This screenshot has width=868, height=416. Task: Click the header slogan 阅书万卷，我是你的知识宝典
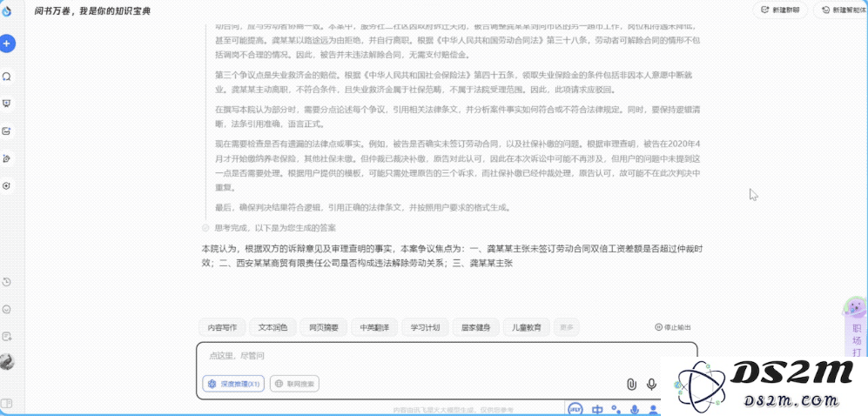click(92, 10)
